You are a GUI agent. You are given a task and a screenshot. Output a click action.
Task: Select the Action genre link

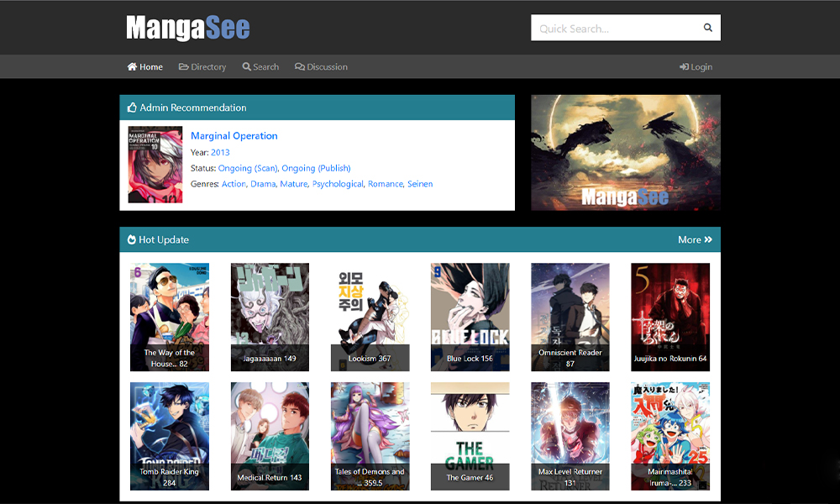coord(234,184)
